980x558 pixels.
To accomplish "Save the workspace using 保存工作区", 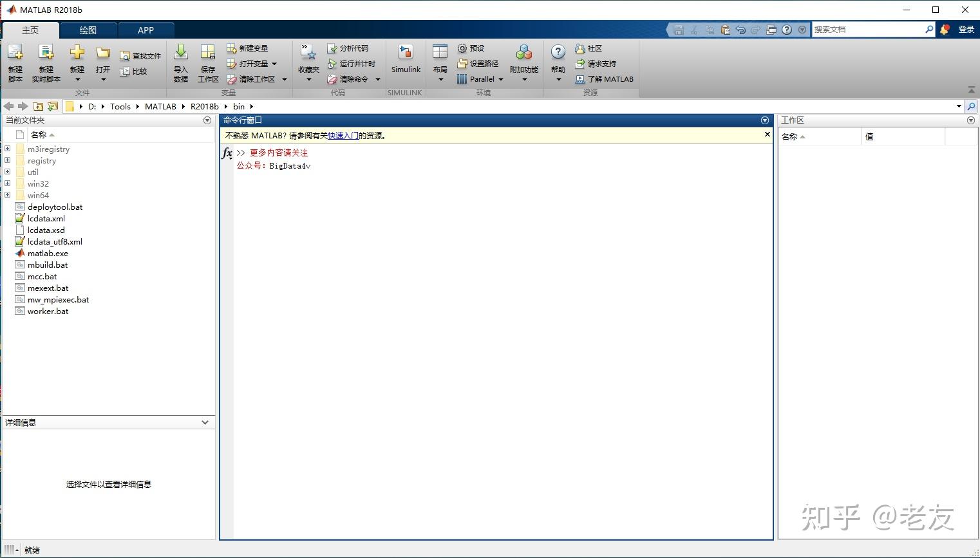I will [x=207, y=62].
